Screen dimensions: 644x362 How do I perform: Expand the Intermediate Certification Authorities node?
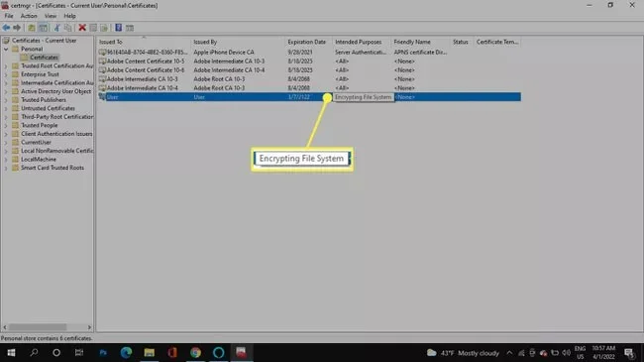[x=6, y=82]
